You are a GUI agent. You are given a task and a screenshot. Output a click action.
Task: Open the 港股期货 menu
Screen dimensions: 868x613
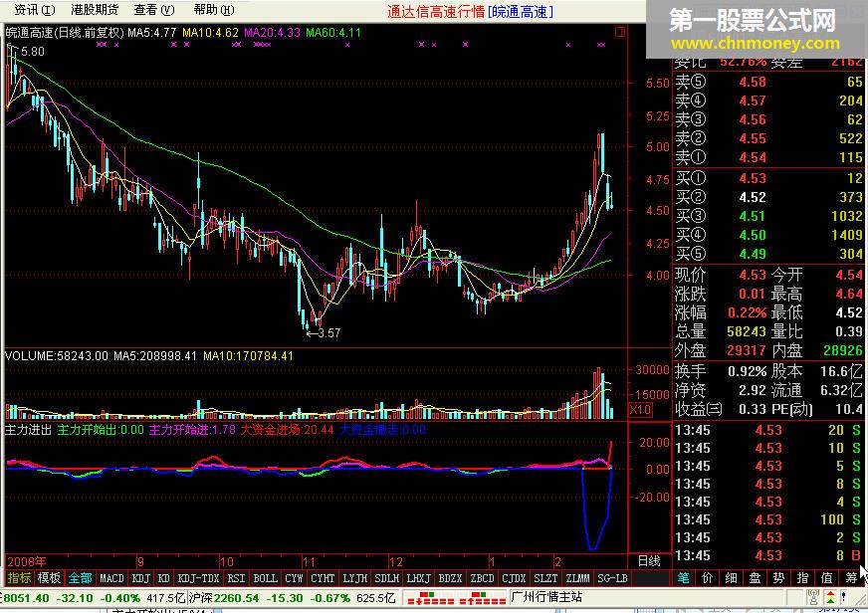[95, 10]
